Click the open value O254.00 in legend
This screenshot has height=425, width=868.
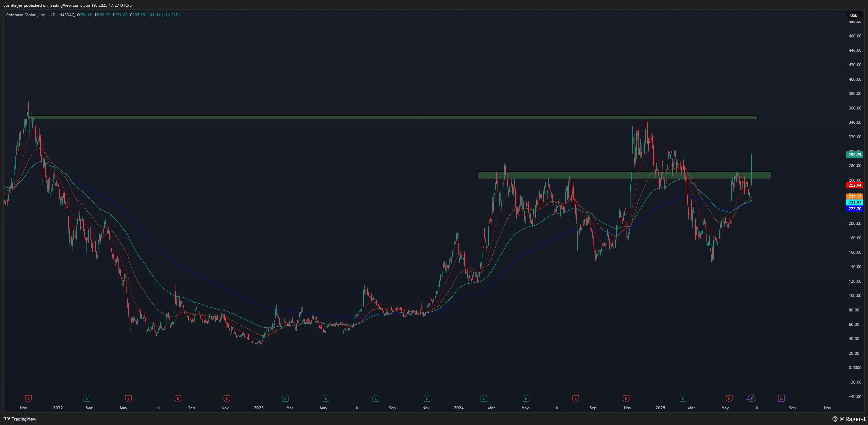coord(85,15)
